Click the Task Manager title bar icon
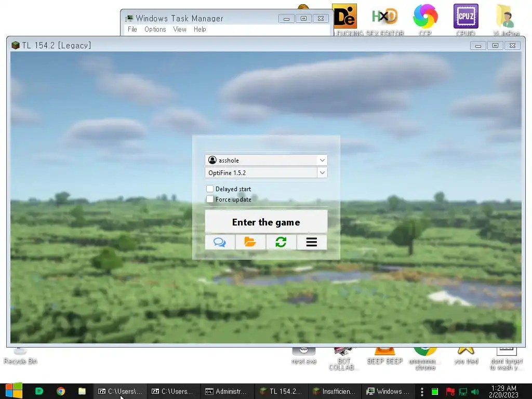This screenshot has width=532, height=399. [x=129, y=18]
